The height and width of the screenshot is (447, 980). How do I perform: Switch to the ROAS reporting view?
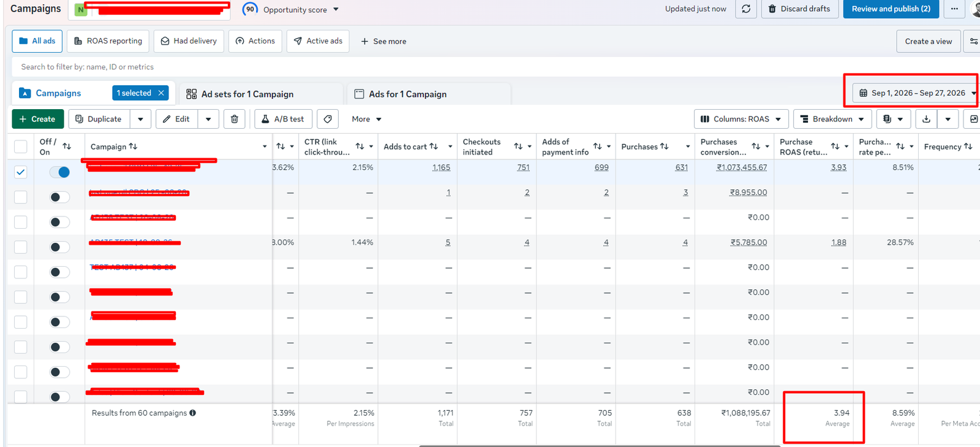pyautogui.click(x=108, y=41)
